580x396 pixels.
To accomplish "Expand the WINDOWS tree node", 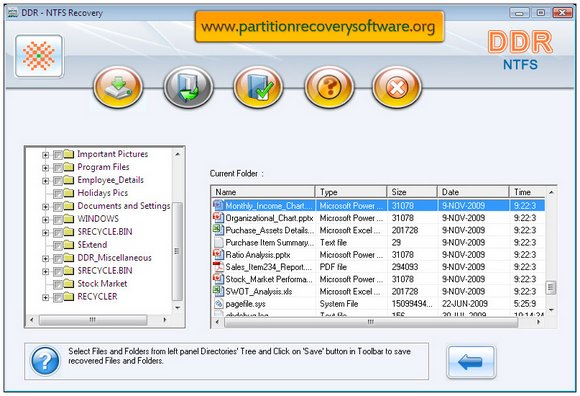I will coord(45,220).
